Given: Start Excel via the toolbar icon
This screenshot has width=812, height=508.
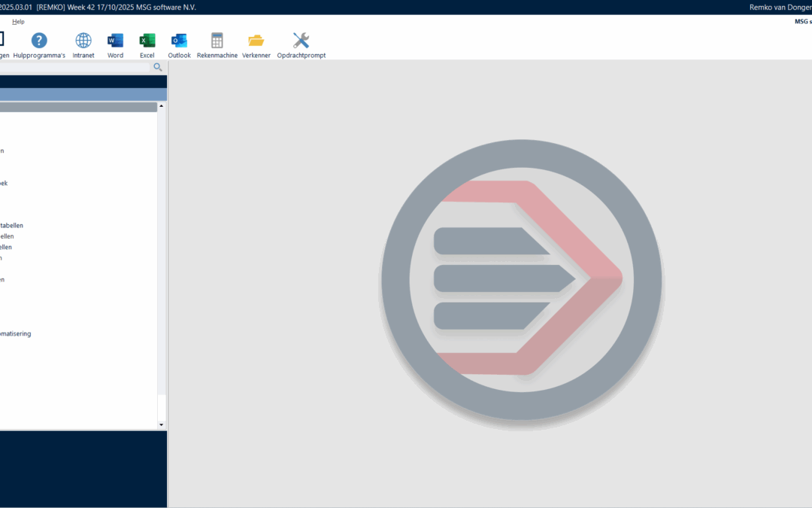Looking at the screenshot, I should (147, 41).
